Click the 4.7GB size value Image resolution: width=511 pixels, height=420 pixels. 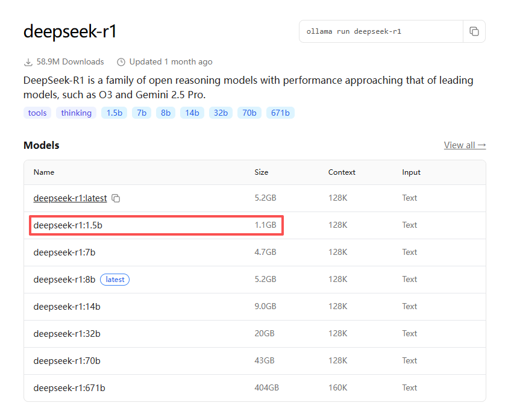pos(265,252)
